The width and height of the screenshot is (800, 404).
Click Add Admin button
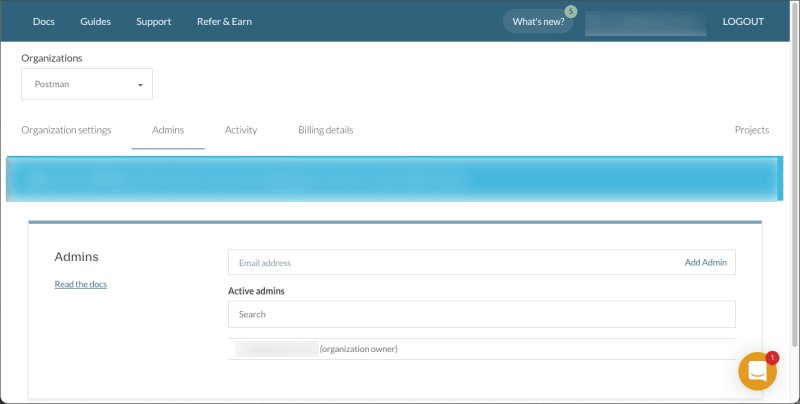click(706, 262)
